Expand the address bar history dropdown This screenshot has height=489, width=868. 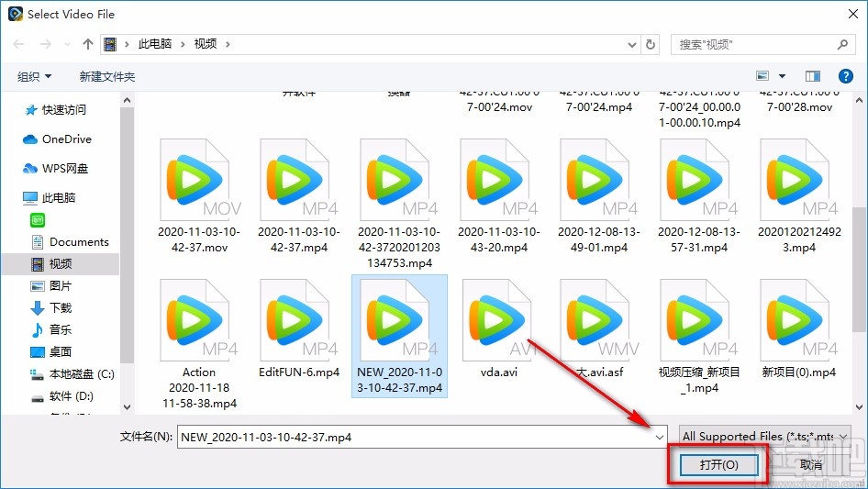631,45
